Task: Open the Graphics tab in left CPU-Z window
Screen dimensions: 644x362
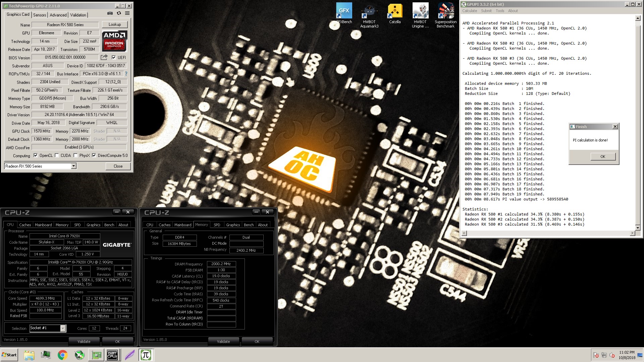Action: coord(94,225)
